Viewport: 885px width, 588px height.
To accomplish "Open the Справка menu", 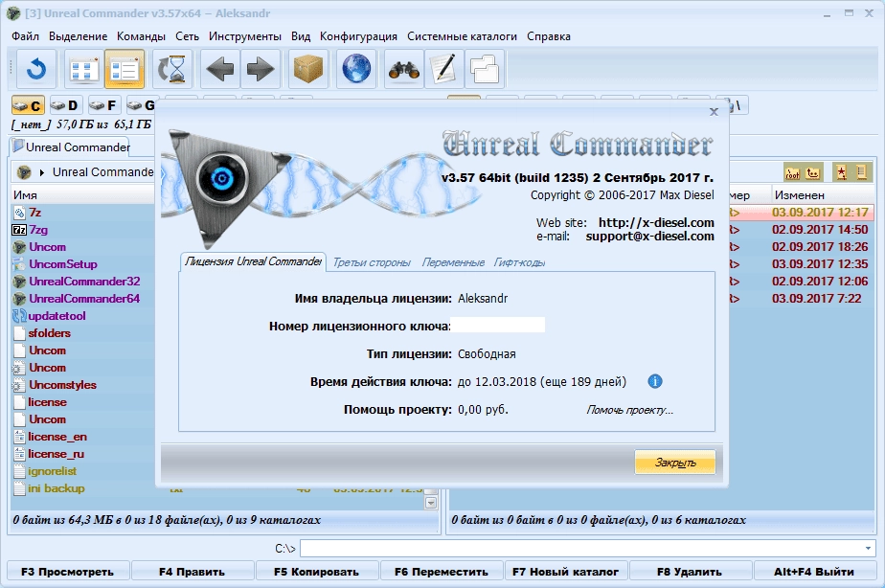I will [549, 36].
